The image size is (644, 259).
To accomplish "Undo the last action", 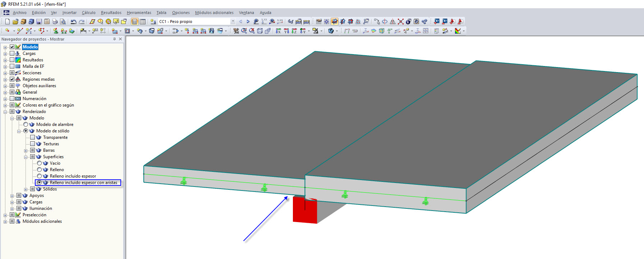I will click(x=74, y=22).
